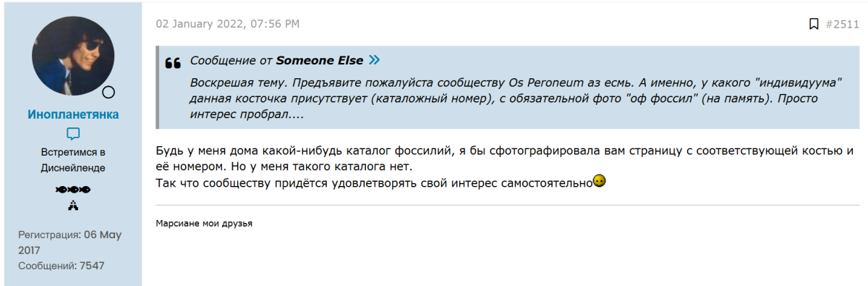Click the offline status circle on the avatar

pos(109,92)
